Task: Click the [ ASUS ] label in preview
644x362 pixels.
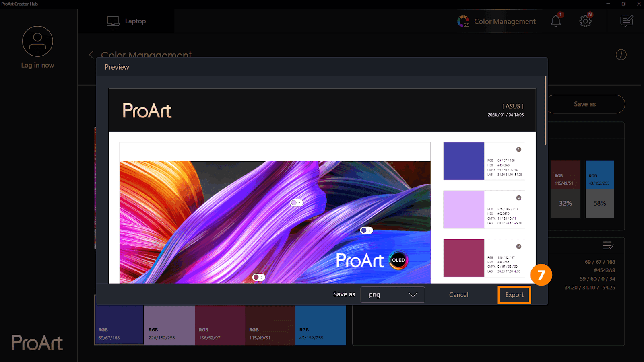Action: coord(513,106)
